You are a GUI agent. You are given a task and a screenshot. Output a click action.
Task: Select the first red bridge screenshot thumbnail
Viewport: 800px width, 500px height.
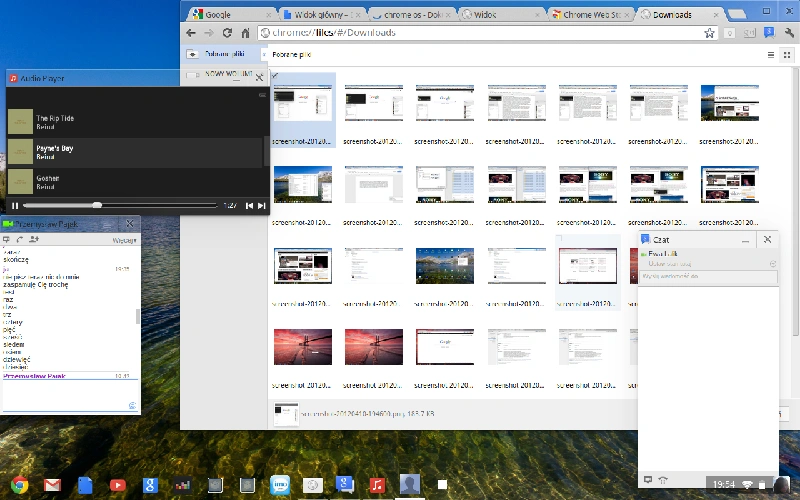[x=303, y=347]
